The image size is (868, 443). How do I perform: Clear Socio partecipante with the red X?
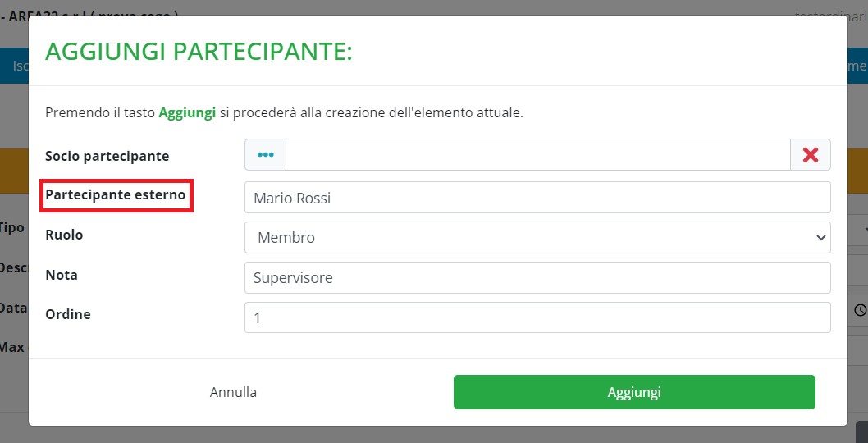811,155
